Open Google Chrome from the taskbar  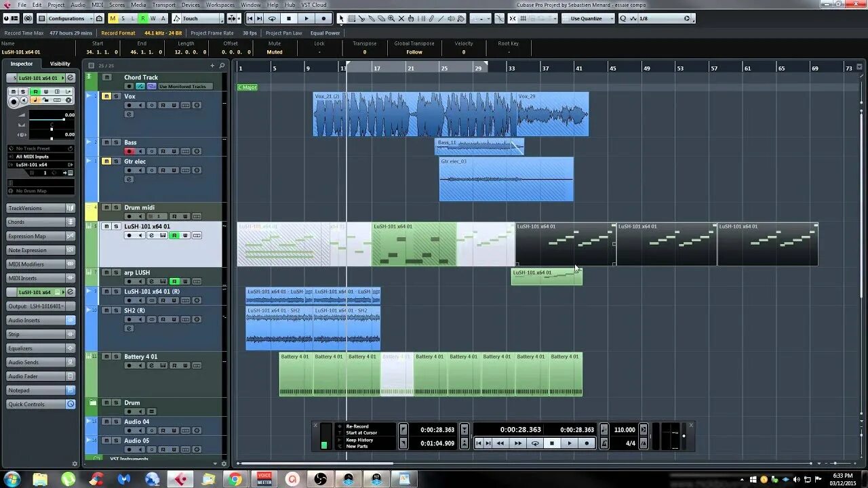[235, 479]
